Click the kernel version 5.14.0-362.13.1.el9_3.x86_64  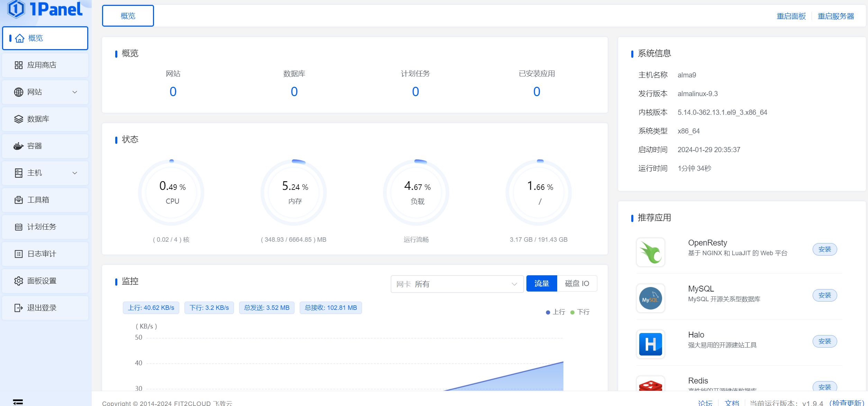point(723,112)
